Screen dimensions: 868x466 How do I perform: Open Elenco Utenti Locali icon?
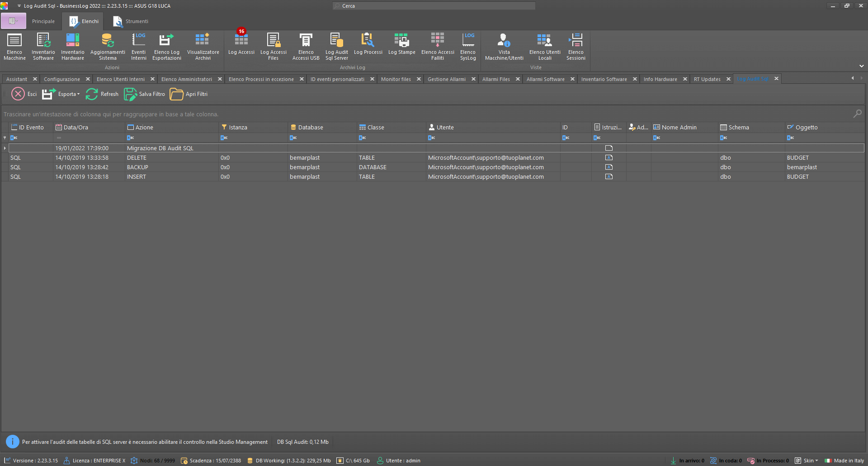(x=545, y=47)
